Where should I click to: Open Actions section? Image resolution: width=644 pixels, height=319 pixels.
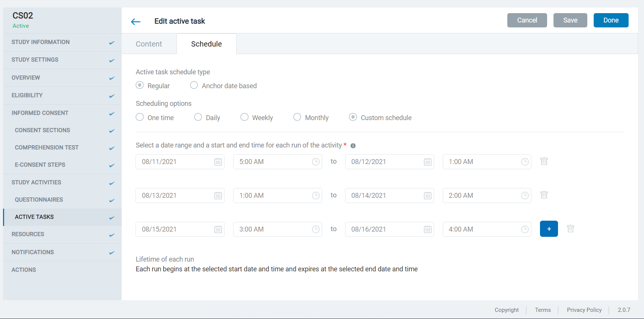point(62,270)
